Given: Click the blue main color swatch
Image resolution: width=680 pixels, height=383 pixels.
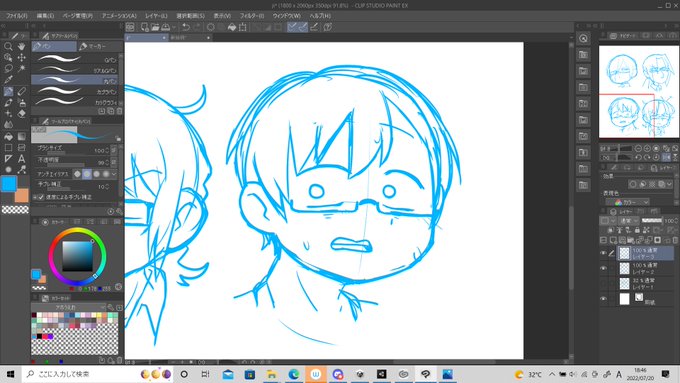Looking at the screenshot, I should (9, 184).
